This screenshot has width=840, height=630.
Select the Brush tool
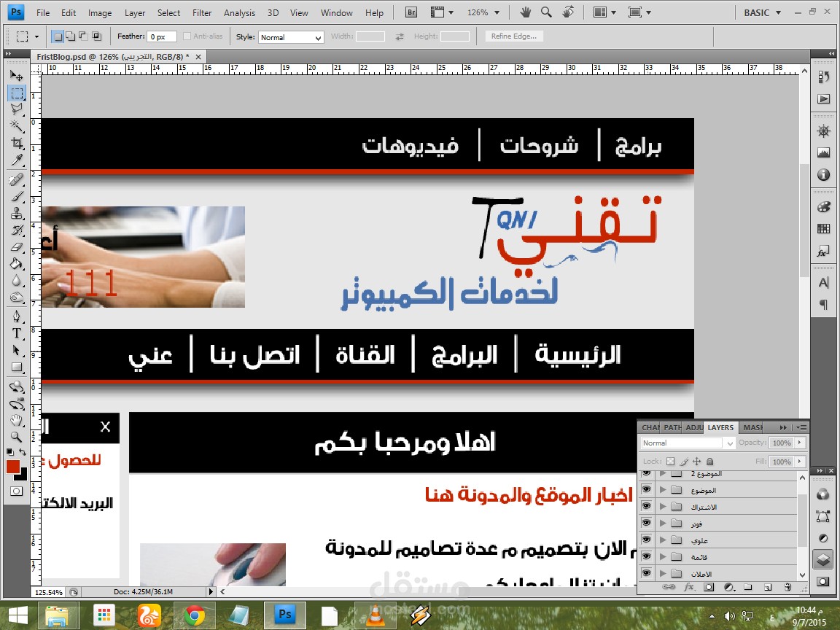click(17, 197)
